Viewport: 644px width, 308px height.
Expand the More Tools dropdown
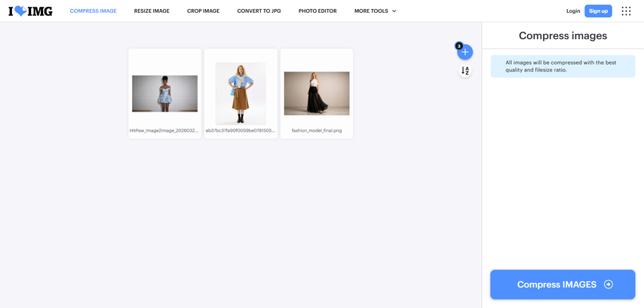pyautogui.click(x=375, y=11)
